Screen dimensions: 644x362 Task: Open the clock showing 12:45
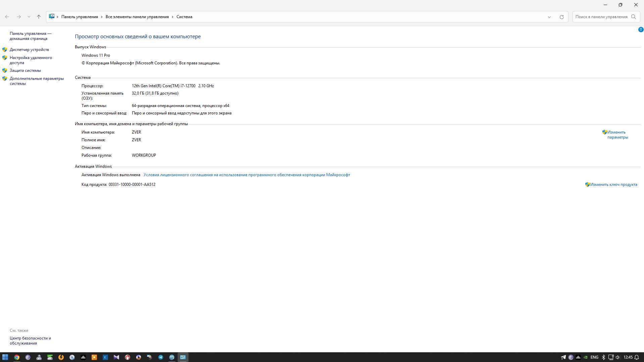click(628, 357)
